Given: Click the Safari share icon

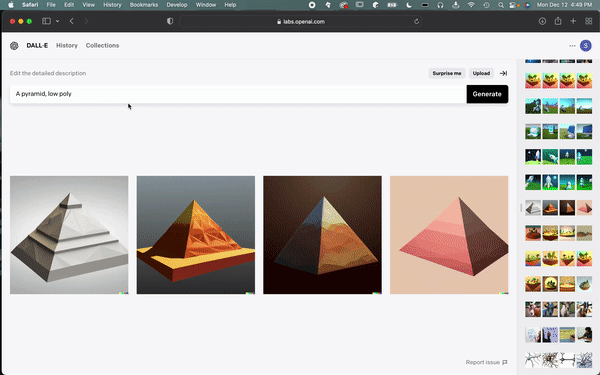Looking at the screenshot, I should point(558,21).
